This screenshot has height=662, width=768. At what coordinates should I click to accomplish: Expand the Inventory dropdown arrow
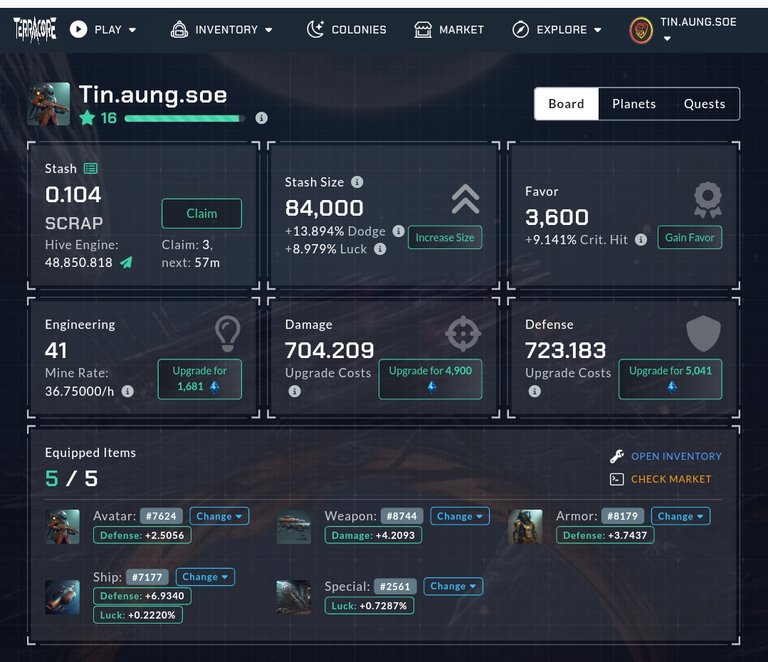click(268, 30)
